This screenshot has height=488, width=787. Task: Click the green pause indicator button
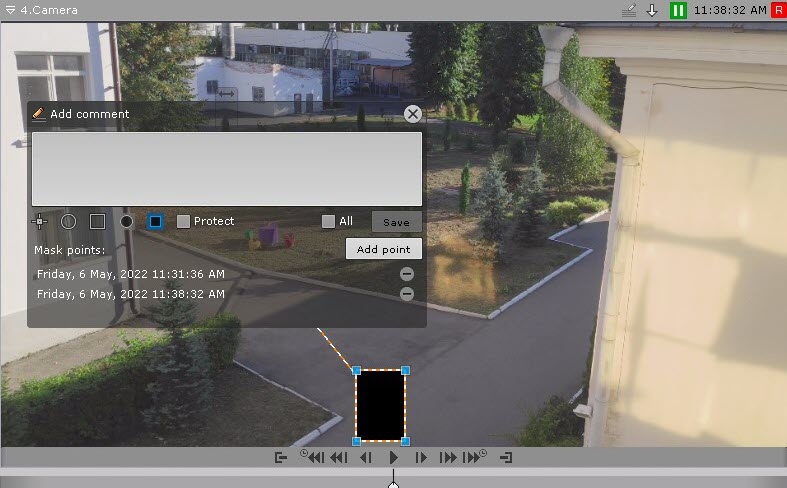tap(678, 10)
